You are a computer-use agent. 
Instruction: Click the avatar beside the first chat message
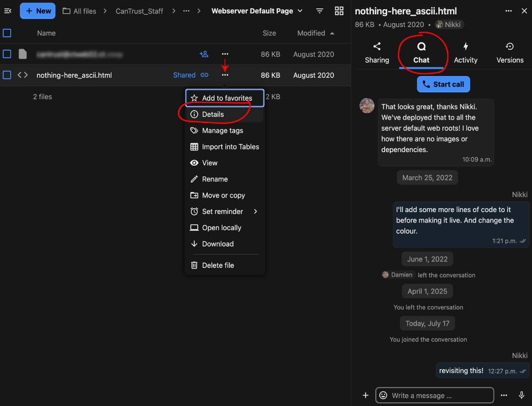tap(367, 106)
